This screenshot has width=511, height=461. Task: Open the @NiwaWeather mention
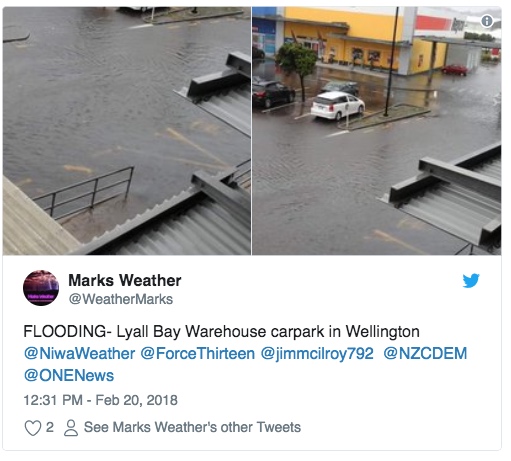click(79, 353)
